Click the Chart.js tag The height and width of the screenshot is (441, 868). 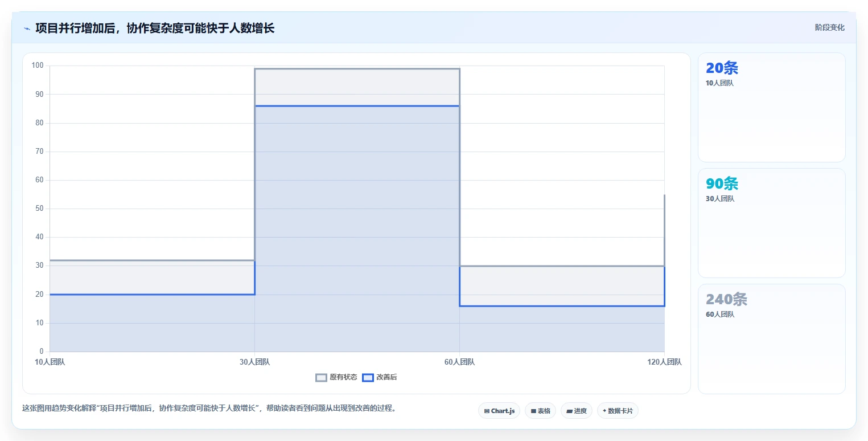tap(499, 411)
